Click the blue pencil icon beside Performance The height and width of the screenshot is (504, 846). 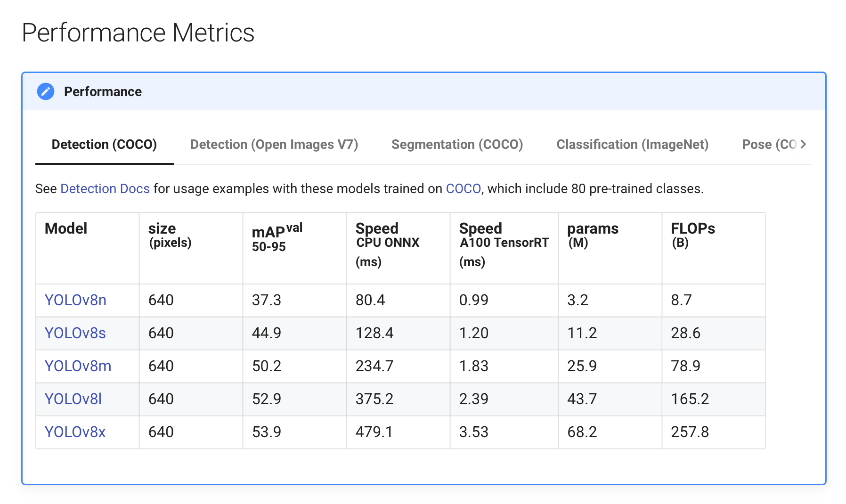(46, 91)
